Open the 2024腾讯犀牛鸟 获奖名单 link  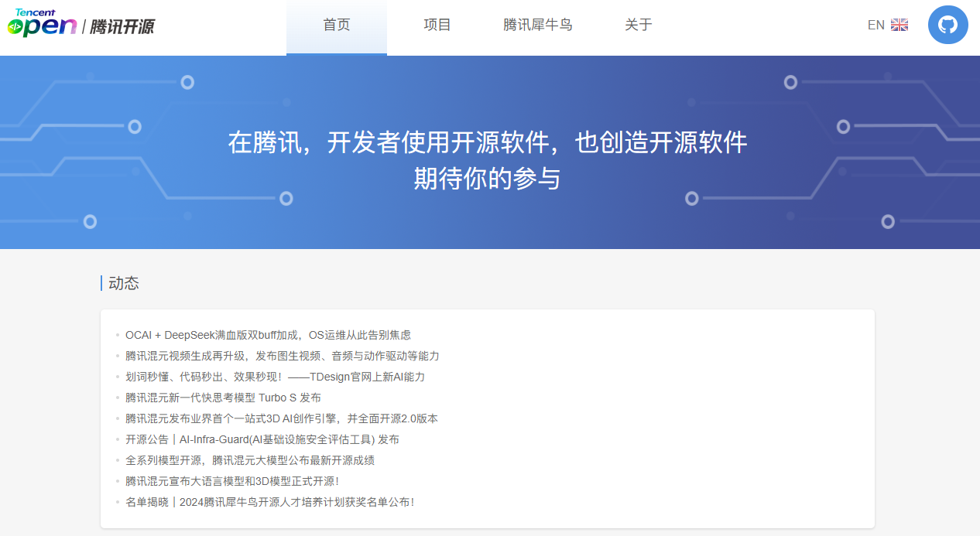(x=269, y=502)
